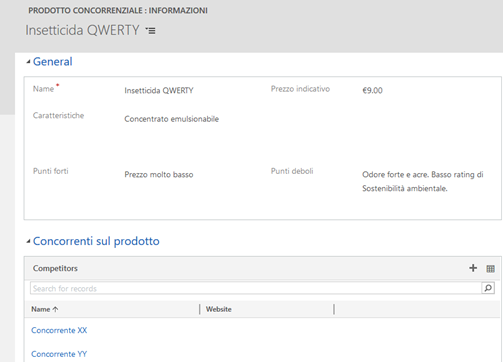Open the Competitors grid view icon
Screen dimensions: 503x362
[490, 269]
